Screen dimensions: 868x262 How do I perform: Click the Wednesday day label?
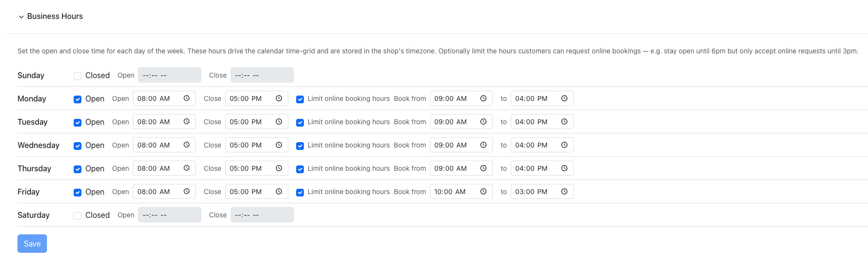(x=38, y=145)
